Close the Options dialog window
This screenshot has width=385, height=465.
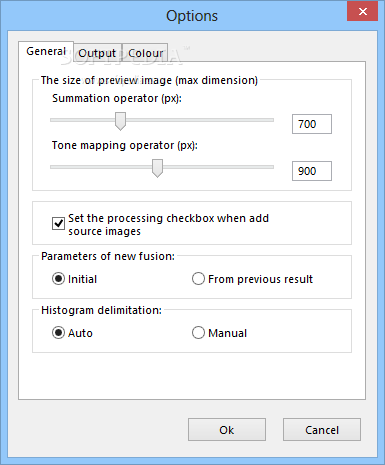click(x=362, y=12)
